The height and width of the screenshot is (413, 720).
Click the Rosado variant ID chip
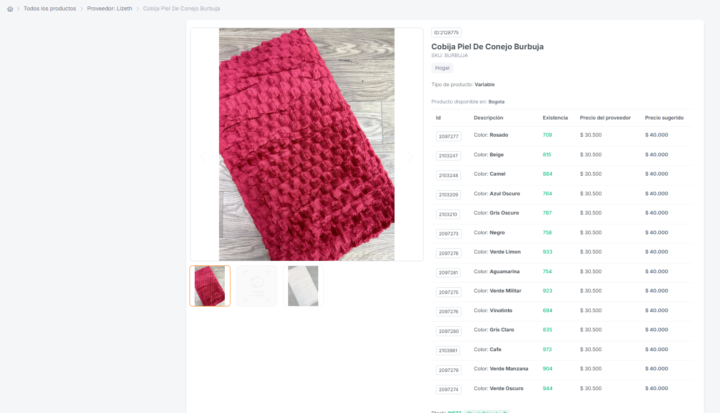[448, 136]
